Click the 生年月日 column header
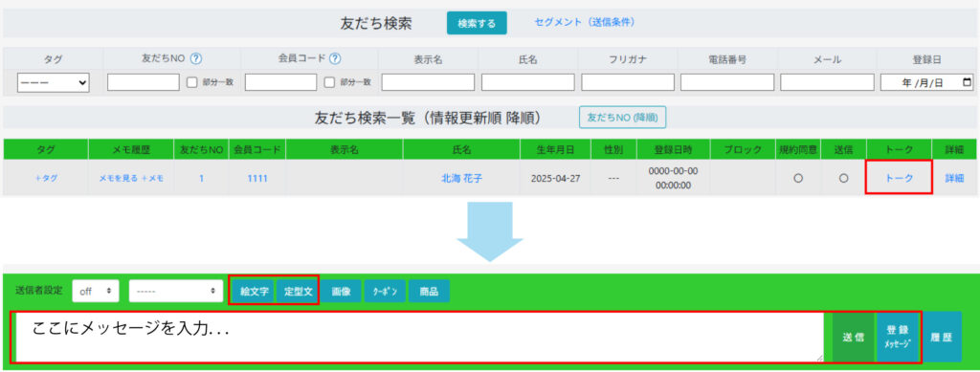980x372 pixels. [556, 150]
